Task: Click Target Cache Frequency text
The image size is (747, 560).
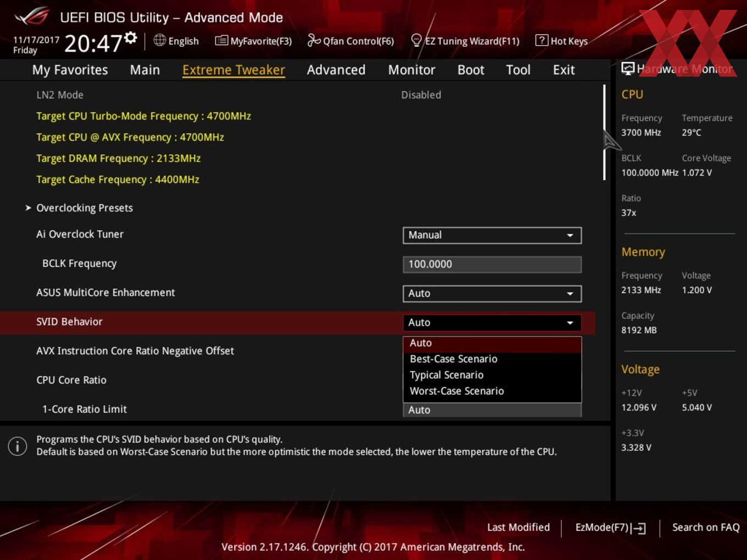Action: tap(118, 180)
